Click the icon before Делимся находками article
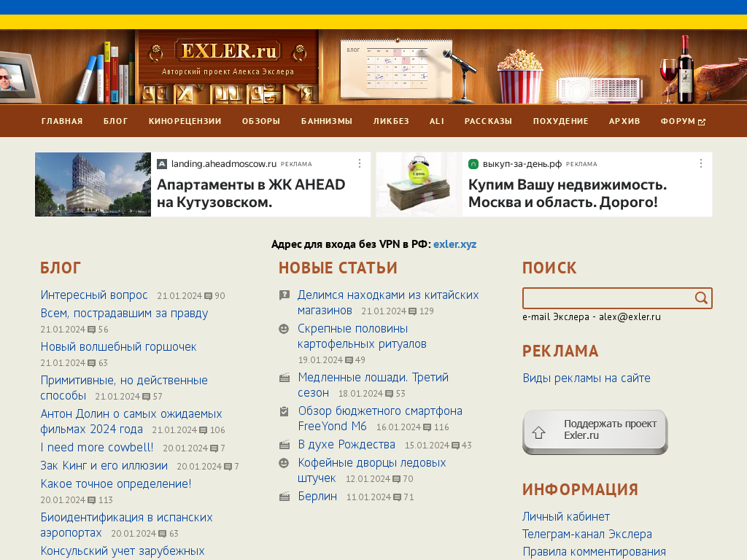747x560 pixels. pyautogui.click(x=284, y=295)
